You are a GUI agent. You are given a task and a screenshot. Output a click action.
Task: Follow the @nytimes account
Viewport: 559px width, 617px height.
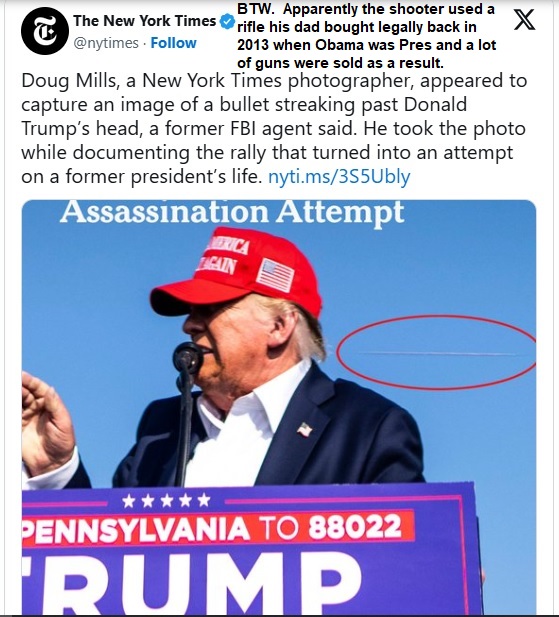173,42
